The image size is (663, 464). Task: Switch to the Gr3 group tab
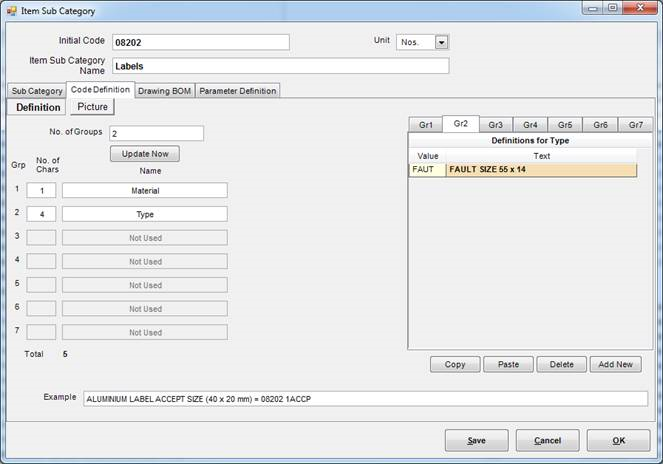495,125
